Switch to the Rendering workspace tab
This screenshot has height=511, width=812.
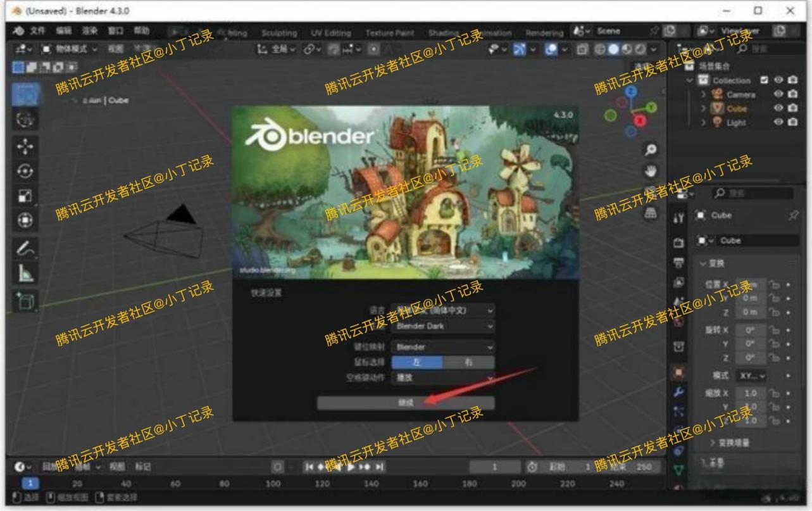tap(544, 32)
